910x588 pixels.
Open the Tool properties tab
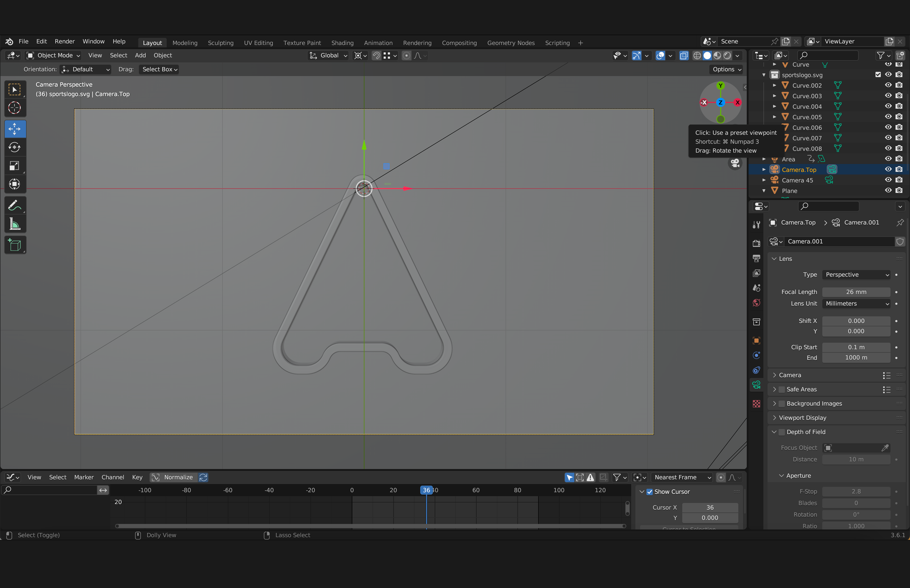click(x=756, y=225)
